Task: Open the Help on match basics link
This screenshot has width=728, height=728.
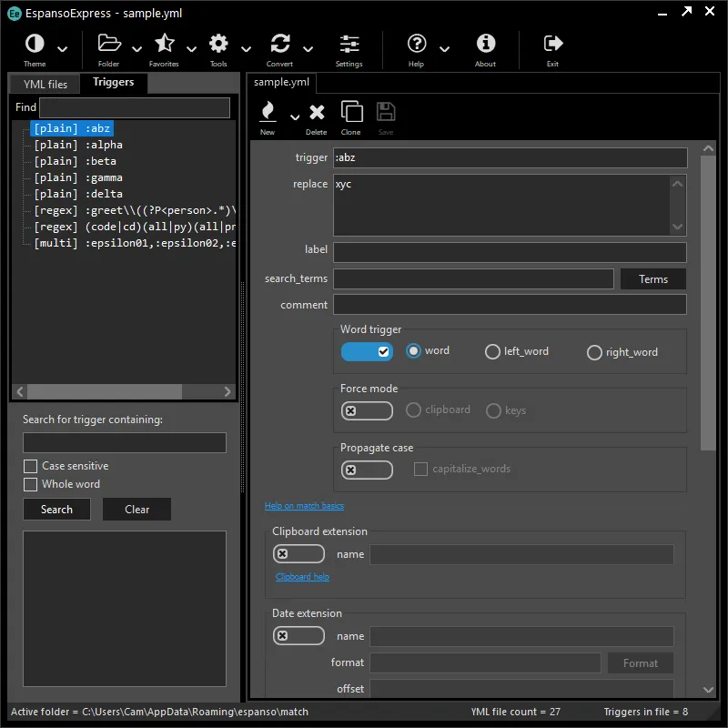Action: coord(304,506)
